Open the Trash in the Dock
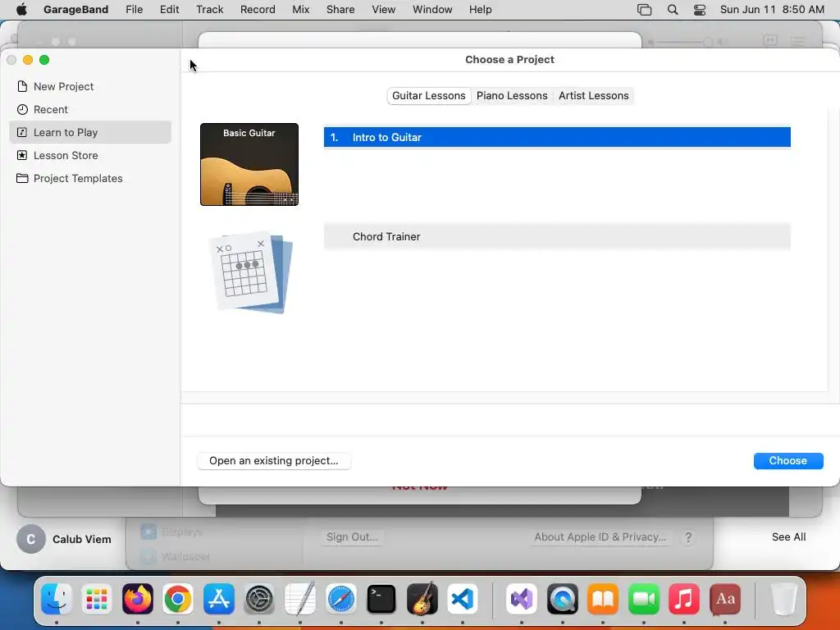Screen dimensions: 840x630 tap(783, 599)
